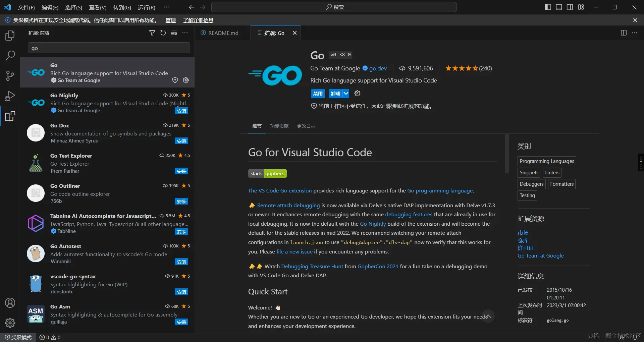Open extensions panel more actions menu
644x342 pixels.
coord(185,33)
